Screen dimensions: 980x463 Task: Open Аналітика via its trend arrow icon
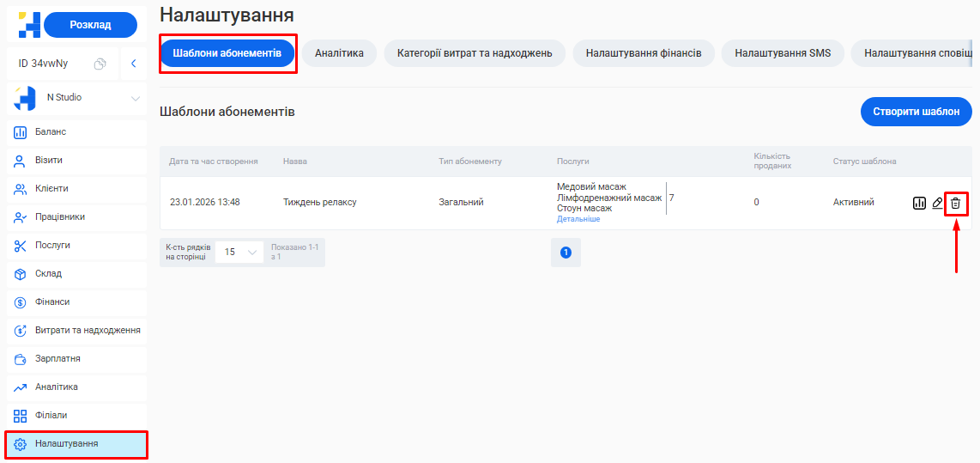(20, 388)
